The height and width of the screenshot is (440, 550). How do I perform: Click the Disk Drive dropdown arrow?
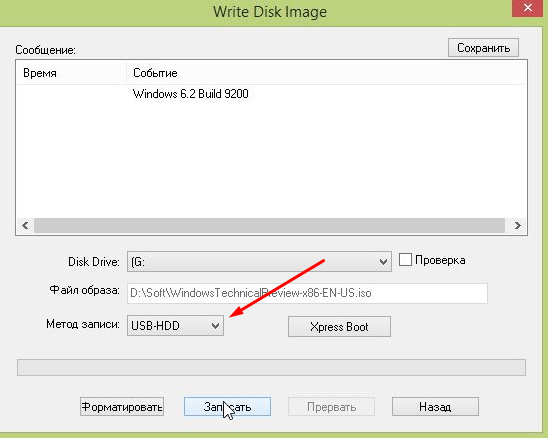pyautogui.click(x=383, y=262)
